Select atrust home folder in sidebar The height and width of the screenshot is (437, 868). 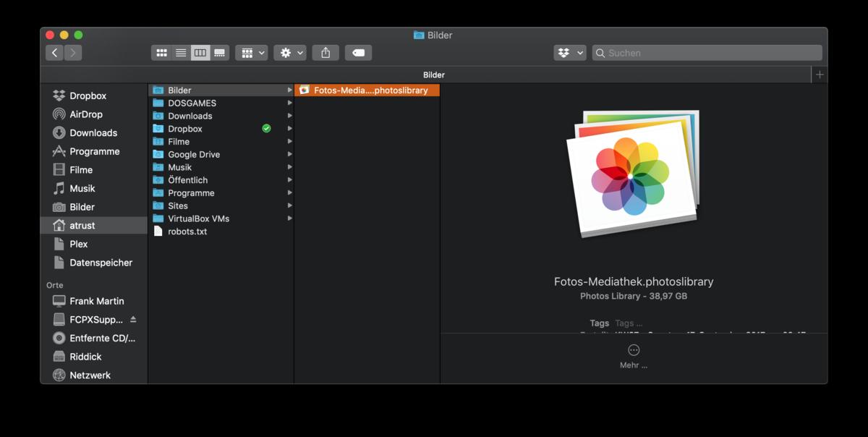[93, 226]
